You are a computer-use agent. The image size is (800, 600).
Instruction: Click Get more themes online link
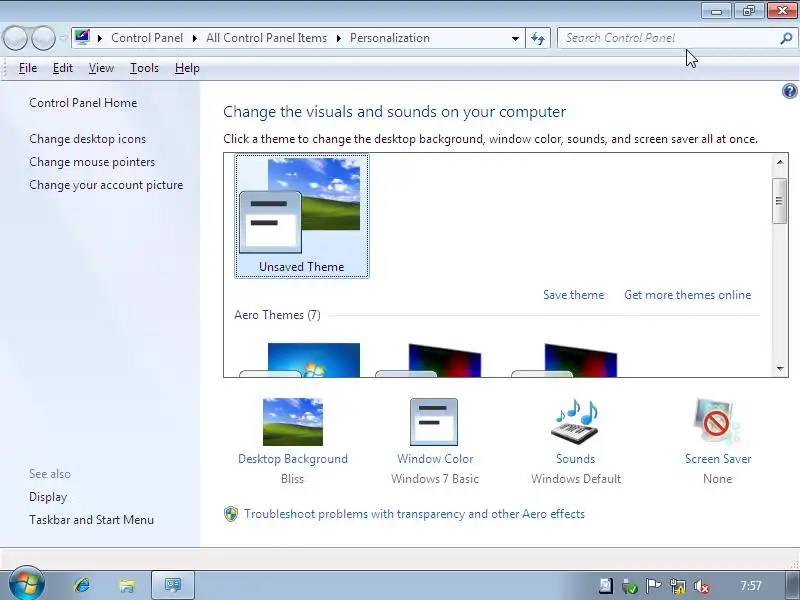click(x=687, y=295)
